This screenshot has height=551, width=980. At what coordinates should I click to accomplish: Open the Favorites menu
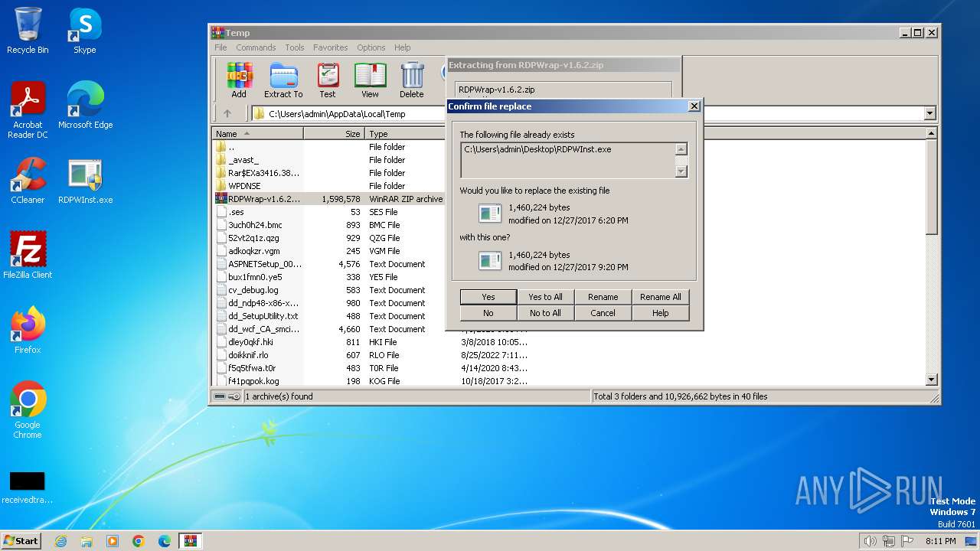coord(330,47)
